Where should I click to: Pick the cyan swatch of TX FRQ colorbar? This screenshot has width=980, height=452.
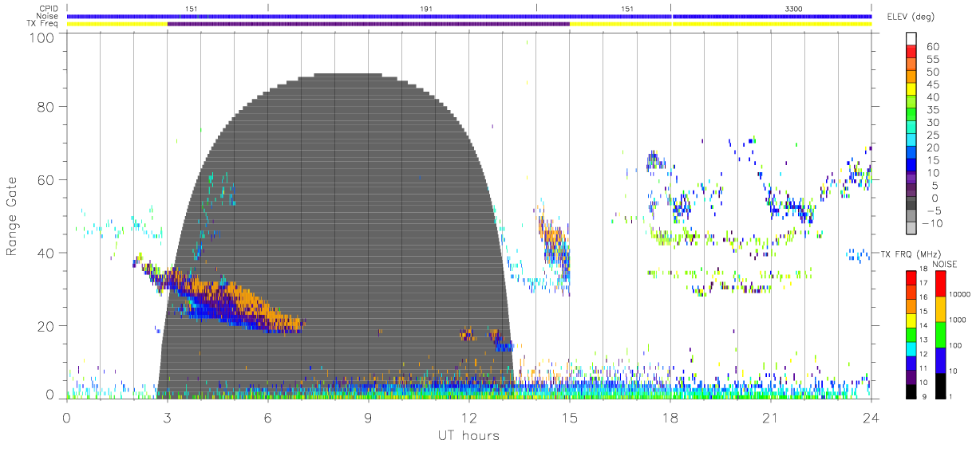point(911,348)
